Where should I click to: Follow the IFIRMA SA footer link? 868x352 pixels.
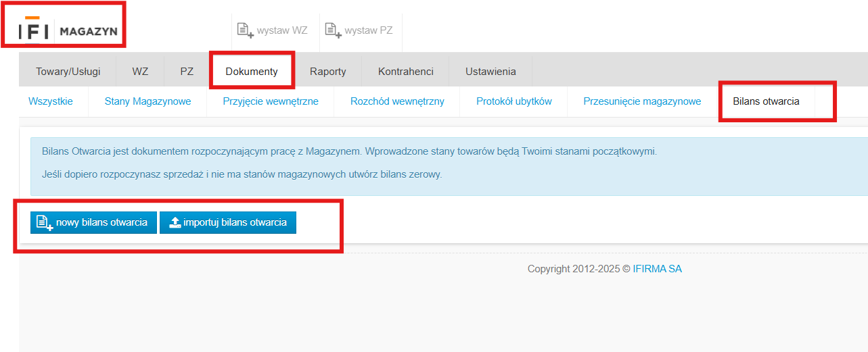(x=657, y=269)
